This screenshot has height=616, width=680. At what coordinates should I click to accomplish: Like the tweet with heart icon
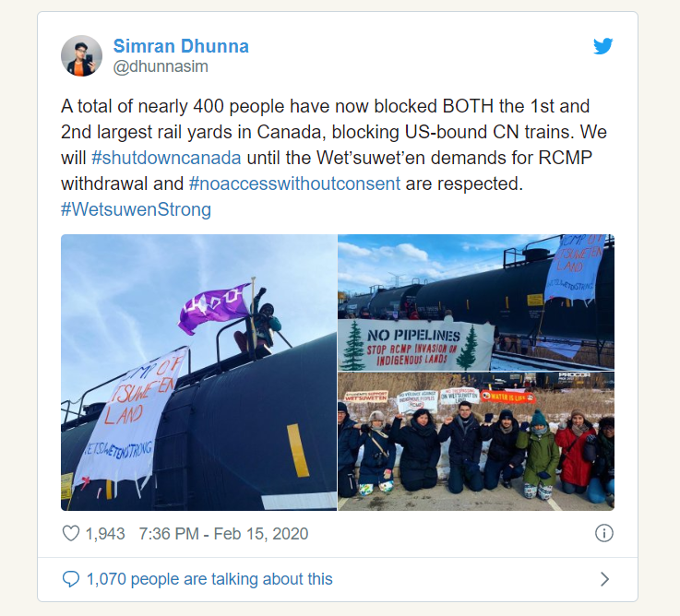pyautogui.click(x=71, y=533)
